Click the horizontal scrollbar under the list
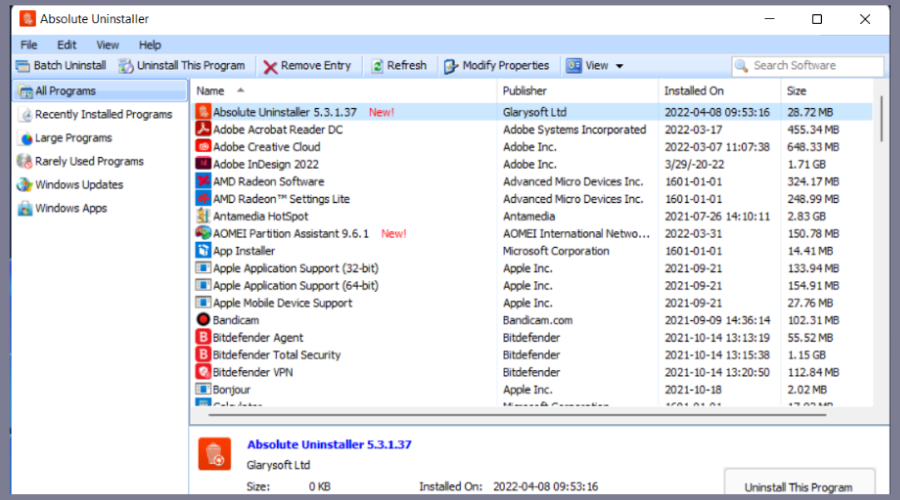The image size is (900, 500). point(518,414)
